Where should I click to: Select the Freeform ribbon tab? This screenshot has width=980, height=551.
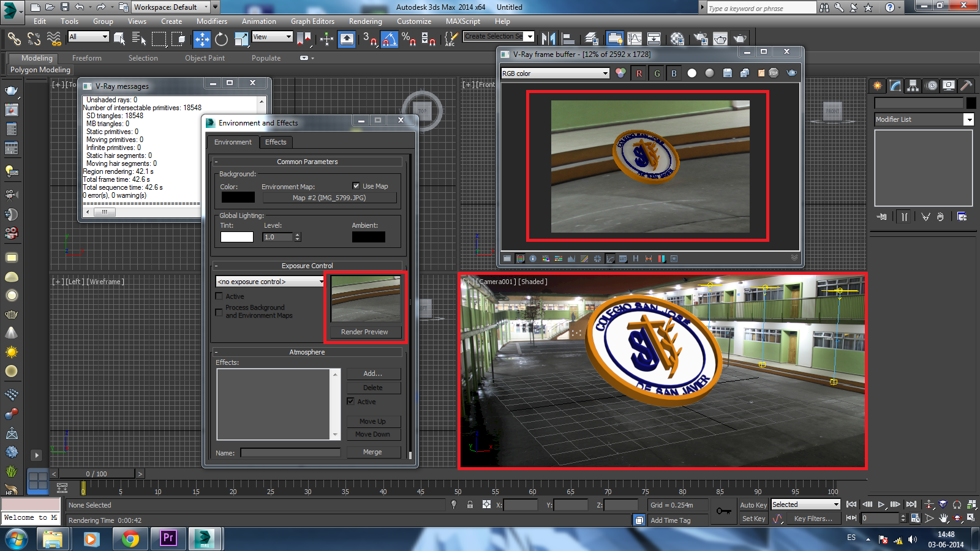pos(87,58)
